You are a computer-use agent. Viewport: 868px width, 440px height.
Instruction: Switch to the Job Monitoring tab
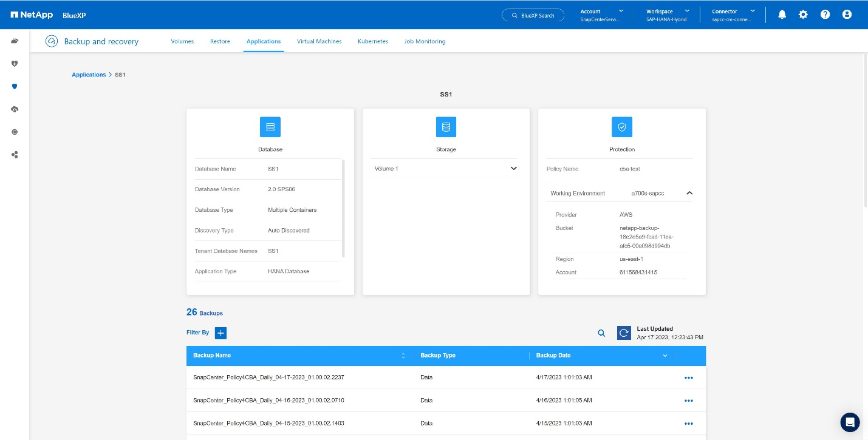click(x=425, y=41)
